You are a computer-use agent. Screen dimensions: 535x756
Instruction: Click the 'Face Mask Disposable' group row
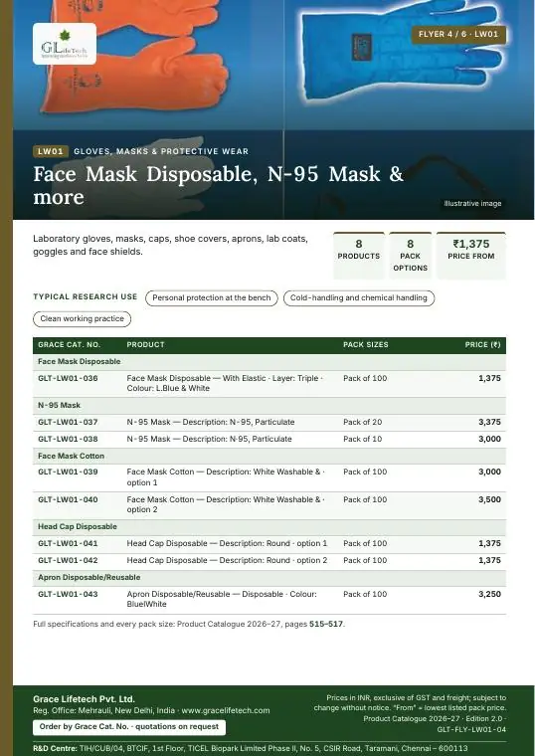coord(269,362)
